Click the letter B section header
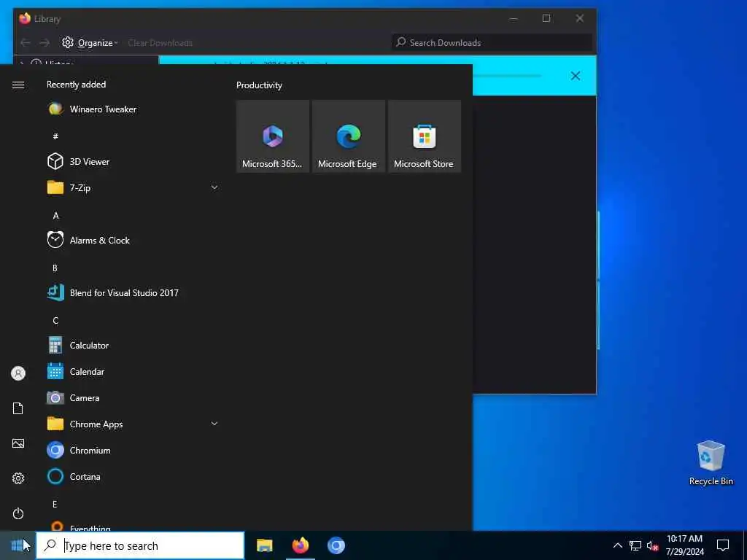Viewport: 747px width, 560px height. (x=55, y=268)
